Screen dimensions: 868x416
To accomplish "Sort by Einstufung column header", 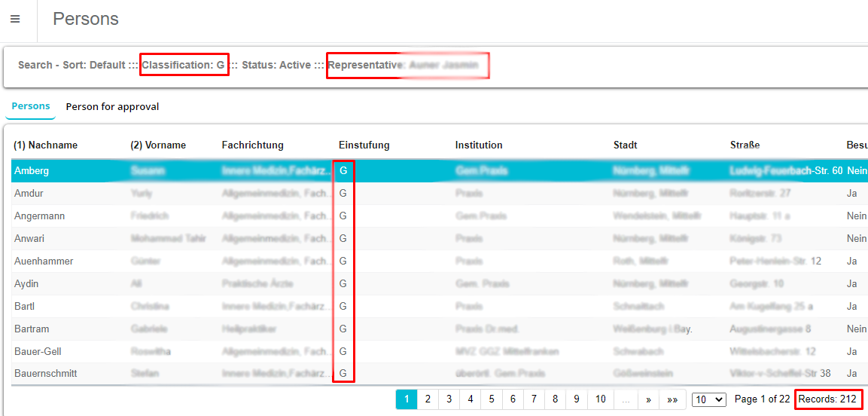I will (x=364, y=145).
